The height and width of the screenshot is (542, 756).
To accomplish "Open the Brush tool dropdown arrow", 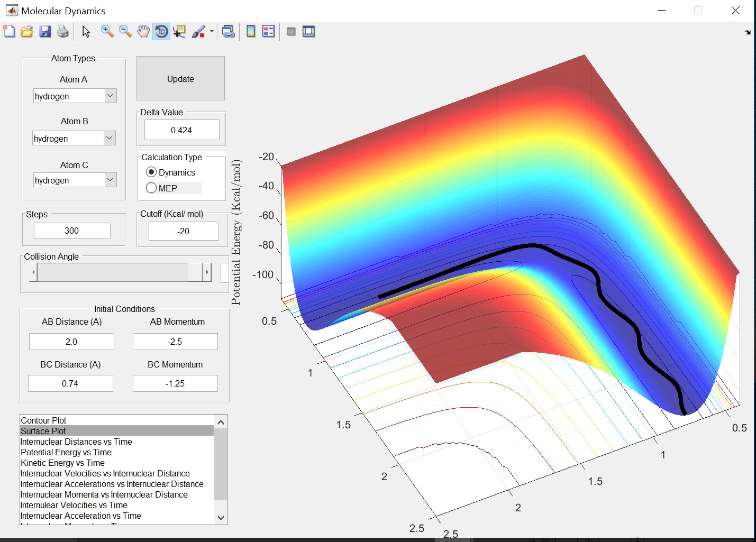I will 212,32.
